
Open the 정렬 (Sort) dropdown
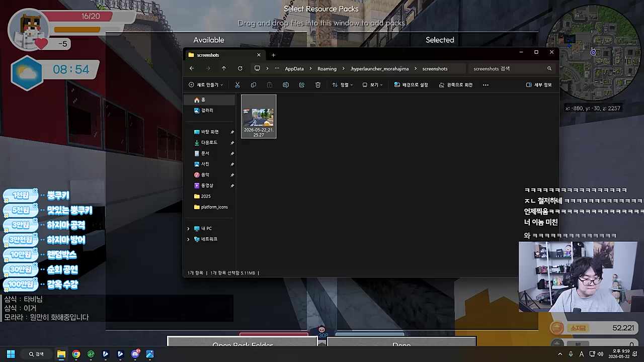pos(343,85)
